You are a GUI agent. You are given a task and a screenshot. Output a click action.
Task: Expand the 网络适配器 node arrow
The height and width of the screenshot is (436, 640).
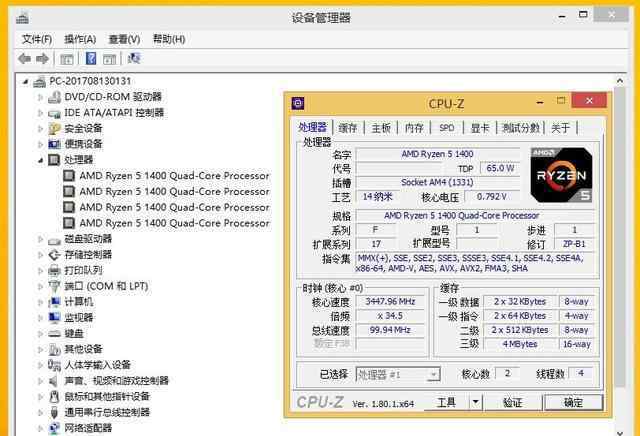(x=40, y=428)
